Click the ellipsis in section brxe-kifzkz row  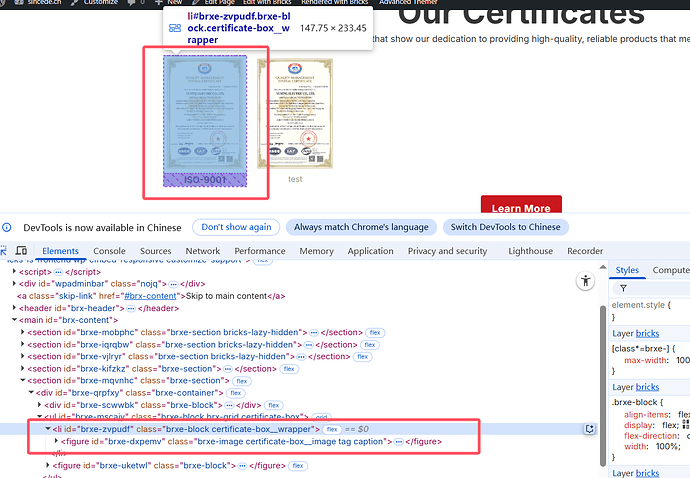point(228,369)
